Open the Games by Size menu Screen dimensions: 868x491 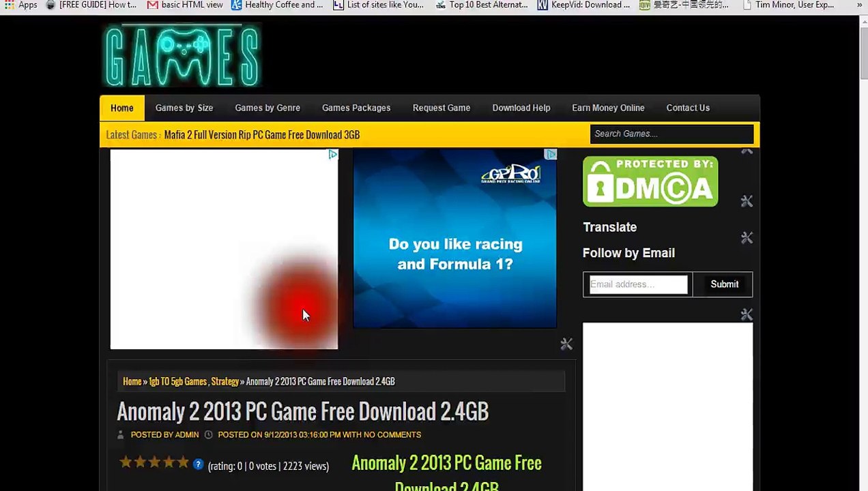pos(184,108)
